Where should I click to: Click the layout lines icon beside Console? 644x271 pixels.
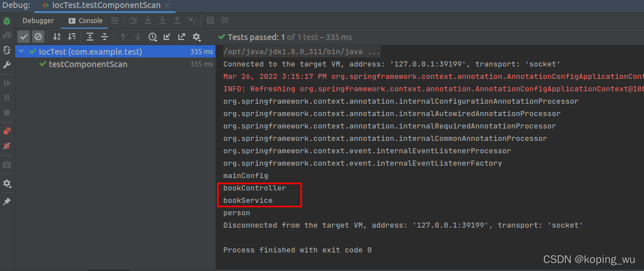[115, 20]
